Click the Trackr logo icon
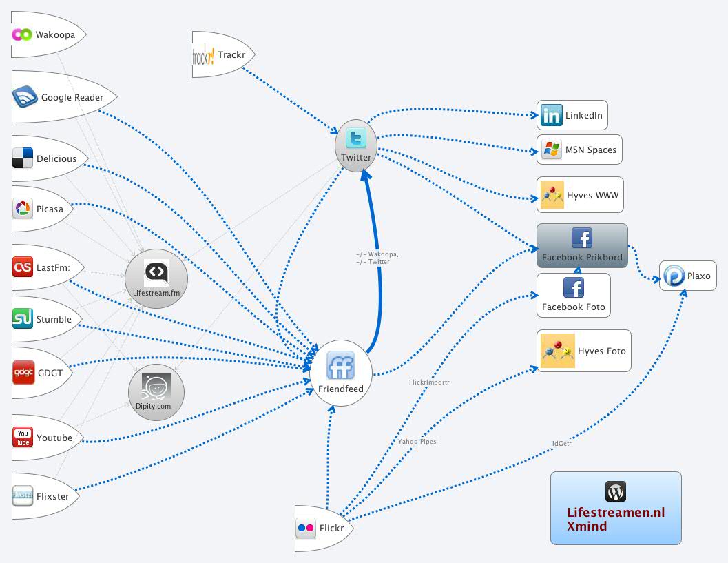The image size is (728, 563). pyautogui.click(x=203, y=56)
